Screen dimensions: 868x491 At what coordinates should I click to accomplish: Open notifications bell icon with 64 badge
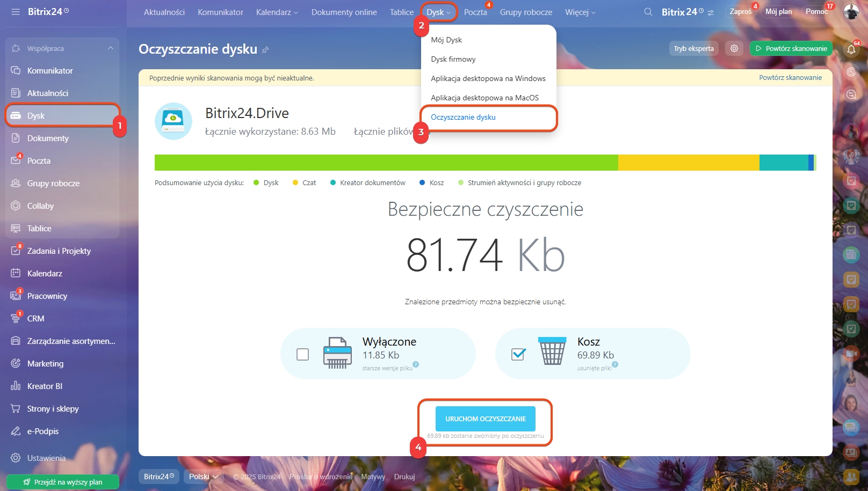click(x=851, y=49)
